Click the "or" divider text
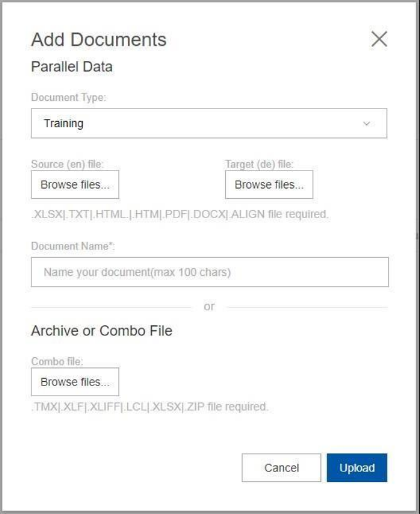The image size is (420, 514). tap(209, 307)
